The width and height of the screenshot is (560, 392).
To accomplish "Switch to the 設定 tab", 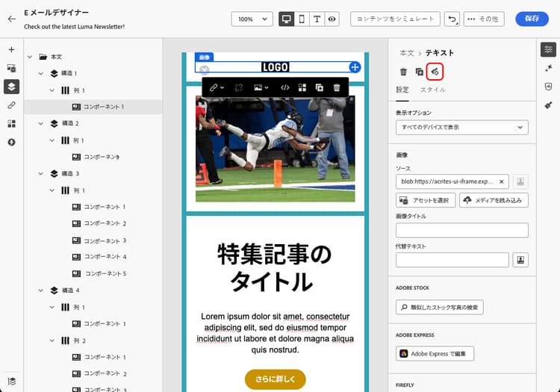I will [402, 90].
